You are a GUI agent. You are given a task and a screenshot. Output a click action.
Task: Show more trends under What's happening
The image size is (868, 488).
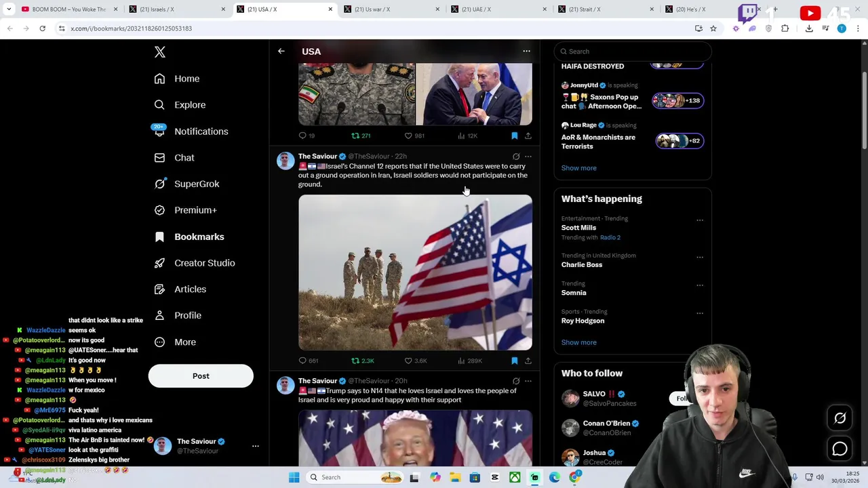[x=579, y=342]
